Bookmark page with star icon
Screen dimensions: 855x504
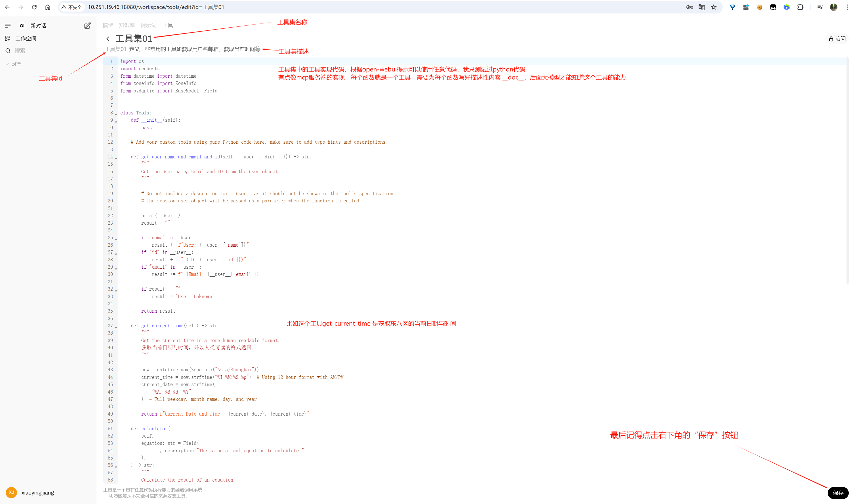pyautogui.click(x=714, y=7)
